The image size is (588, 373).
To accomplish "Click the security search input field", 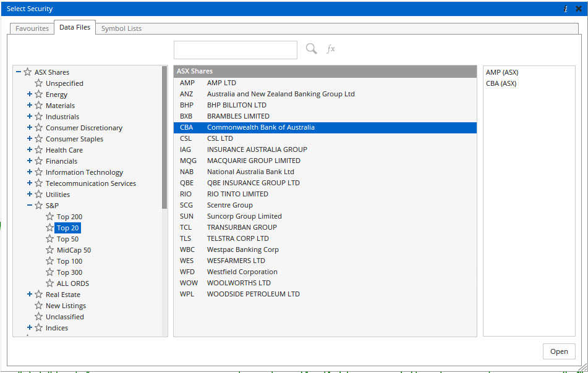I will tap(236, 50).
